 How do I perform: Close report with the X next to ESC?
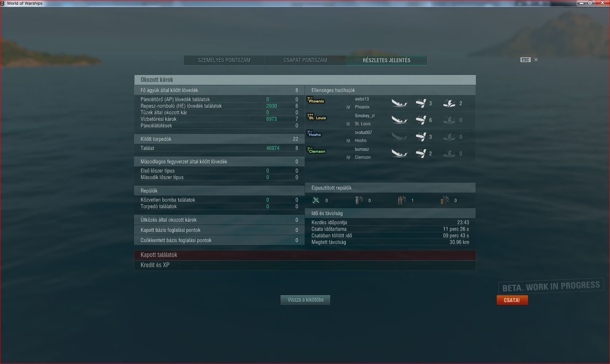(x=536, y=60)
